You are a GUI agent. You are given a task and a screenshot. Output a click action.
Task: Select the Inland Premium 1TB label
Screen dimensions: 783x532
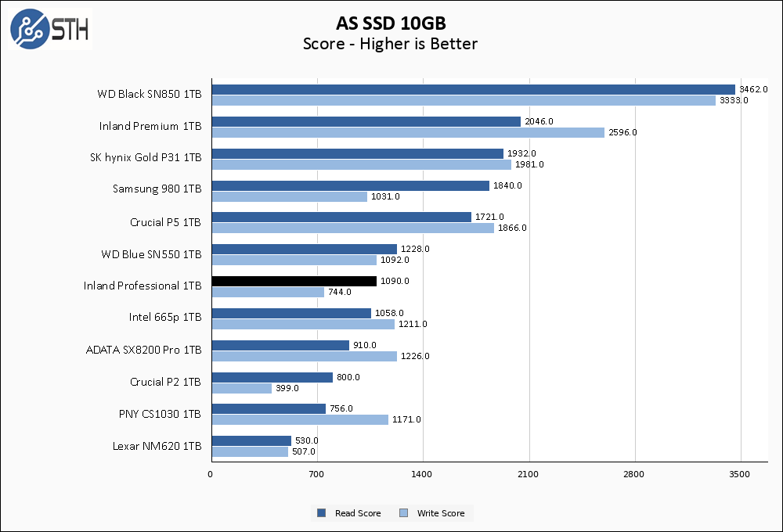(x=150, y=126)
